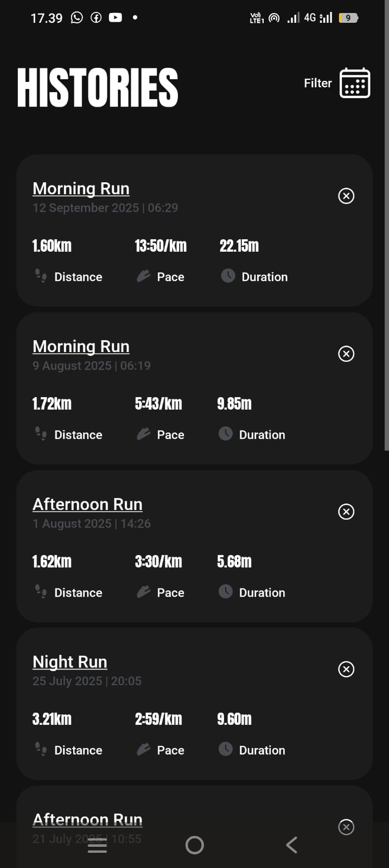The image size is (389, 868).
Task: Tap the Filter label
Action: click(x=317, y=83)
